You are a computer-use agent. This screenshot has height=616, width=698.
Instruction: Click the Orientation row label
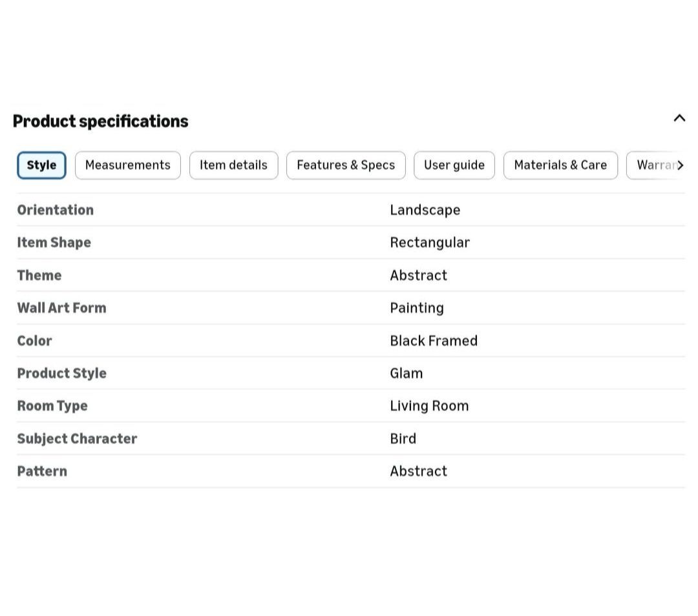(x=55, y=209)
